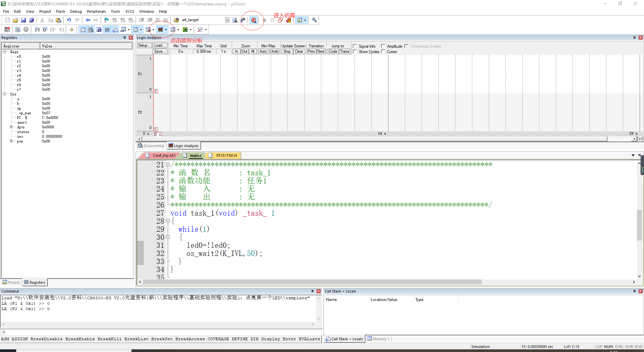Open the Logic Analyzer icon dropdown arrow
Viewport: 644px width, 352px height.
166,30
